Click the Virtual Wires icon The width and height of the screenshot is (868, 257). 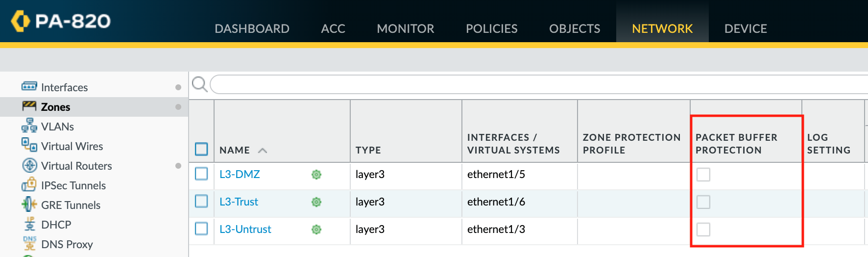pos(29,145)
